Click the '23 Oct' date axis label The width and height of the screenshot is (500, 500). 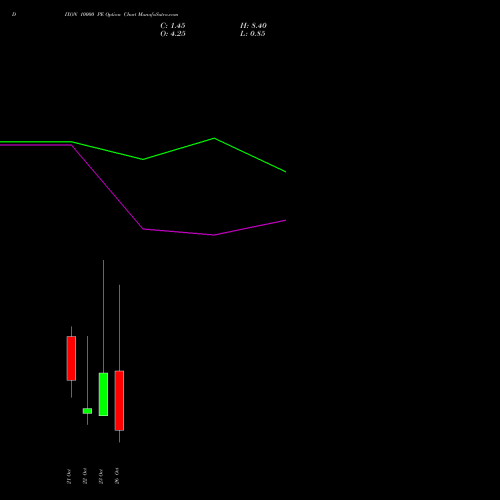coord(101,476)
